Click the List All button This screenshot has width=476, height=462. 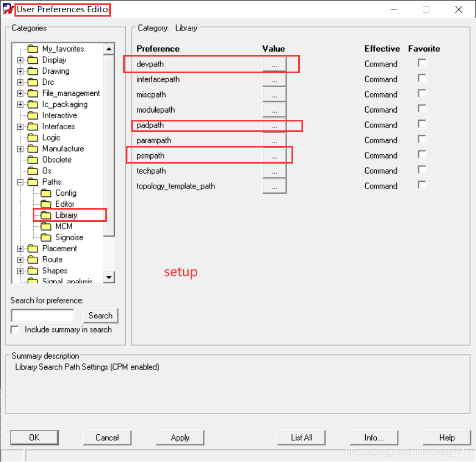pyautogui.click(x=301, y=438)
